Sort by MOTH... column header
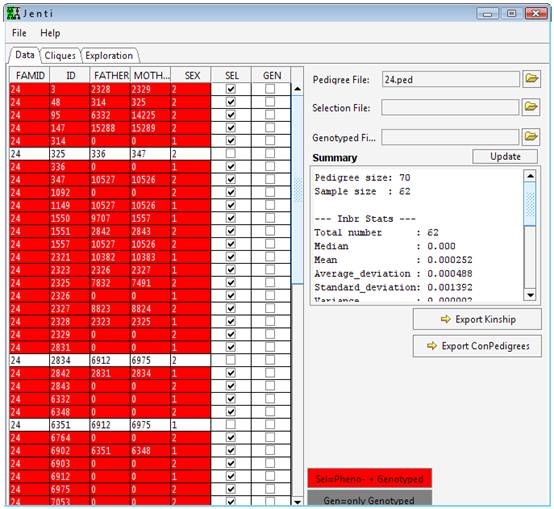This screenshot has width=554, height=509. [151, 75]
